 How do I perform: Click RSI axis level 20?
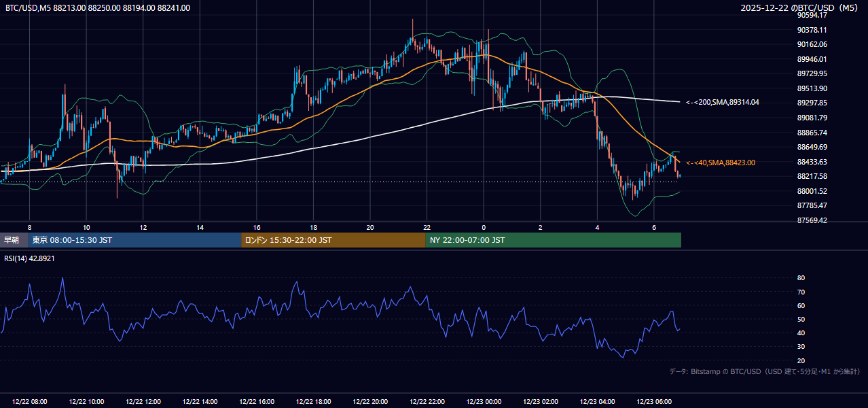(x=801, y=360)
